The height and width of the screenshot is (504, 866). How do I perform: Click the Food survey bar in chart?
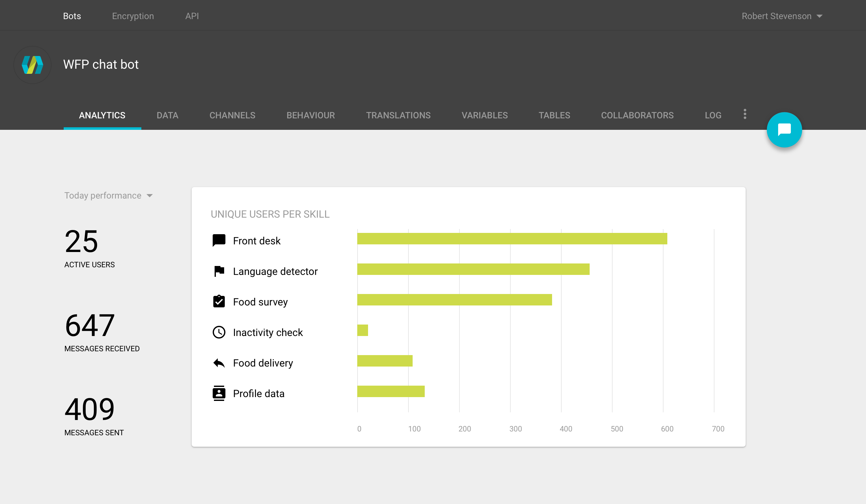454,300
